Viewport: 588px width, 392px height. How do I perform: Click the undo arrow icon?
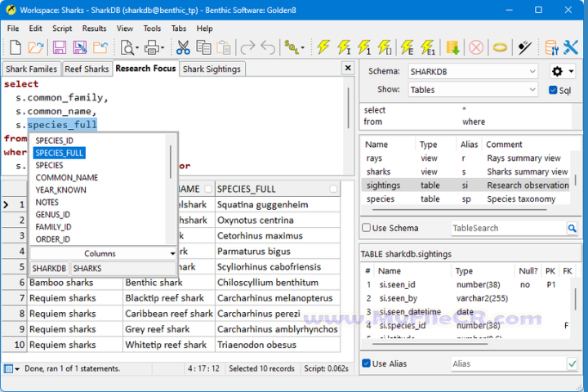tap(268, 47)
